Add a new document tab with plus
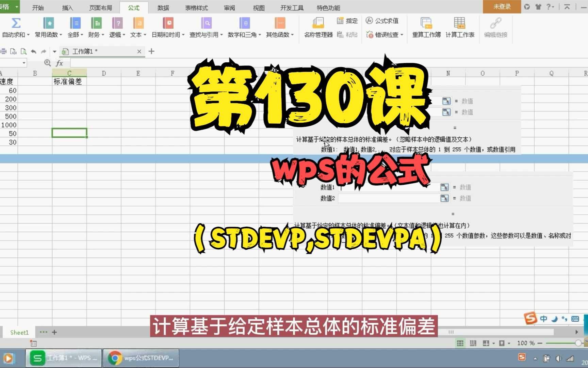Screen dimensions: 588x368 click(x=151, y=51)
